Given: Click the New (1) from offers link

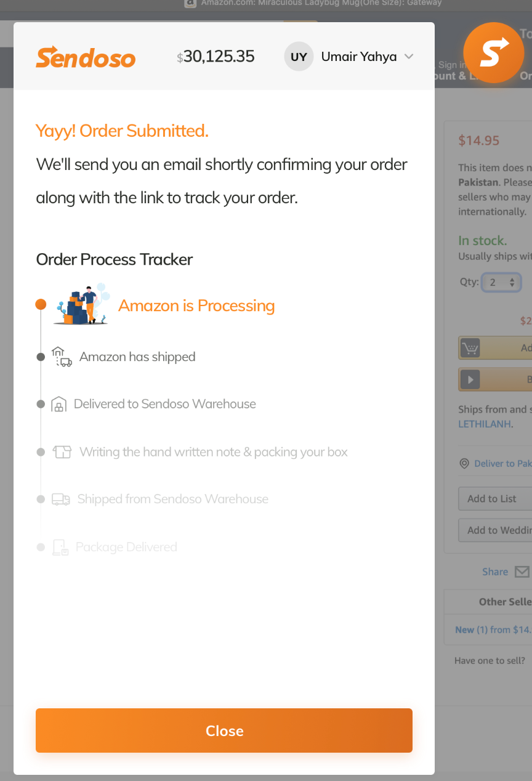Looking at the screenshot, I should (x=492, y=629).
